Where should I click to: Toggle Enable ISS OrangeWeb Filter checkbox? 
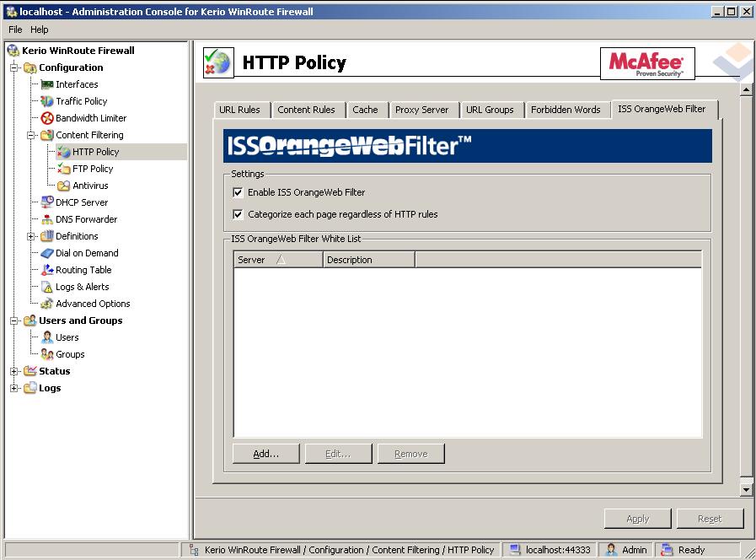(x=238, y=192)
